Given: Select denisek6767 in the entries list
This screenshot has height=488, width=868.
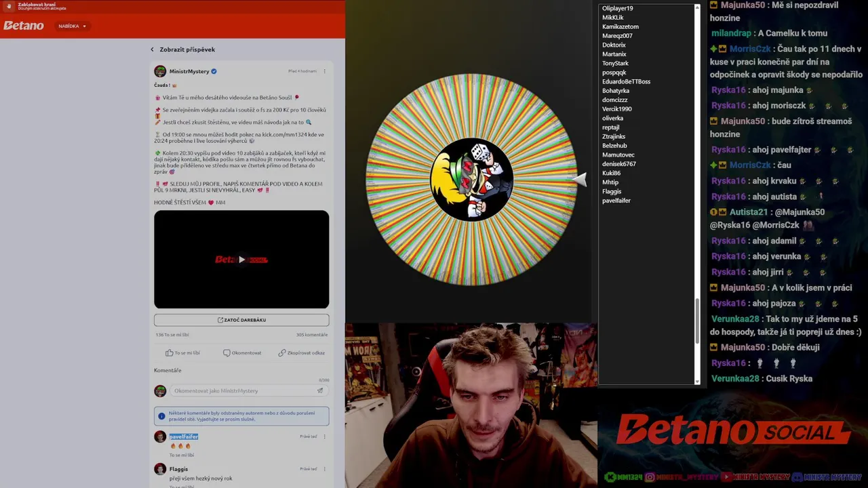Looking at the screenshot, I should (x=619, y=164).
